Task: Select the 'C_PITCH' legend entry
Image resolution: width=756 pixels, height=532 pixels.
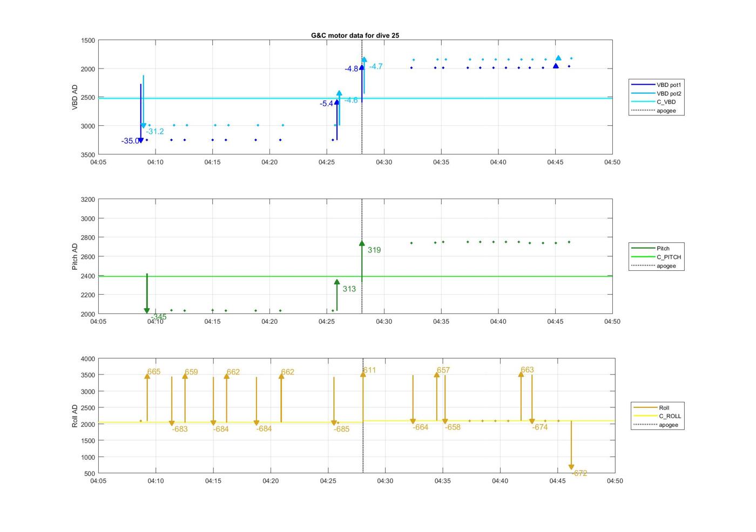Action: coord(657,257)
